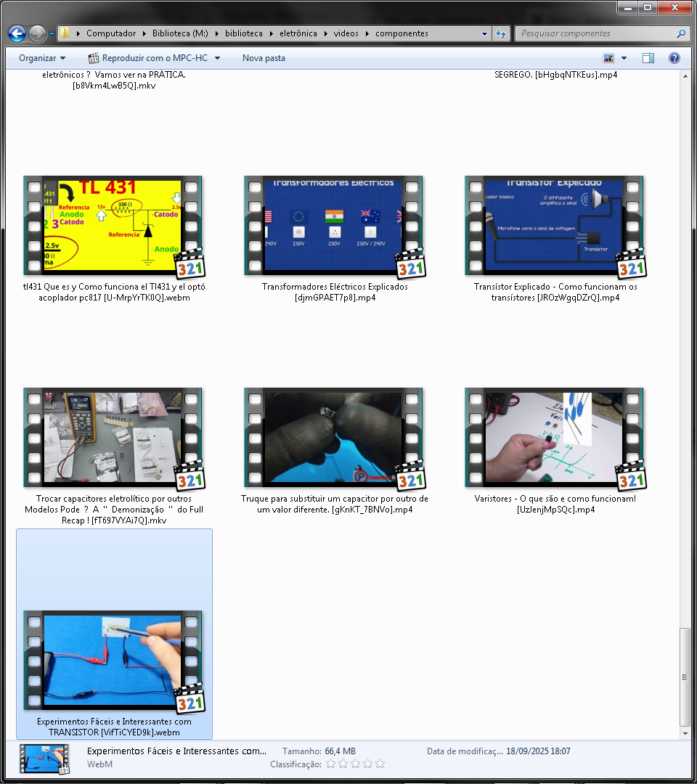Click the search magnifier icon
The width and height of the screenshot is (697, 784).
coord(681,33)
